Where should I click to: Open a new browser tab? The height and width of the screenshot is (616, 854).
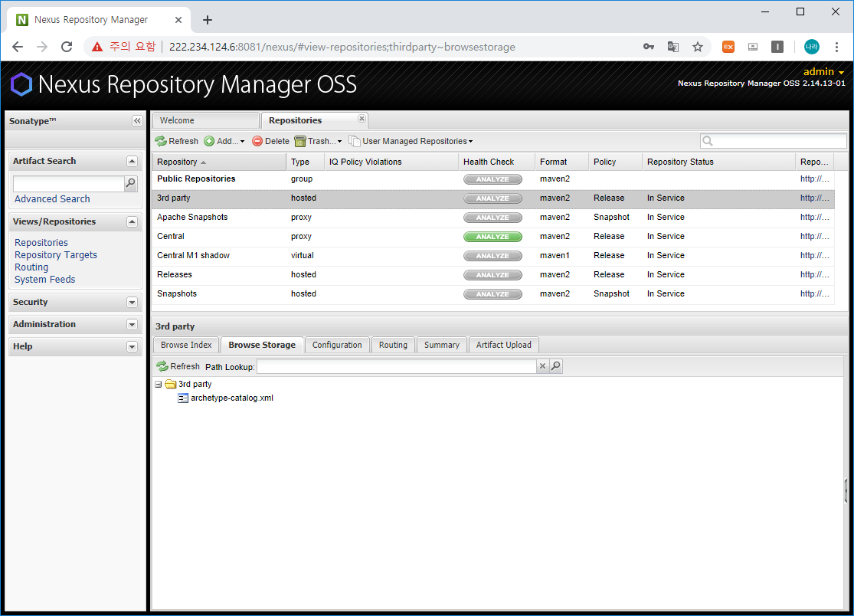208,20
